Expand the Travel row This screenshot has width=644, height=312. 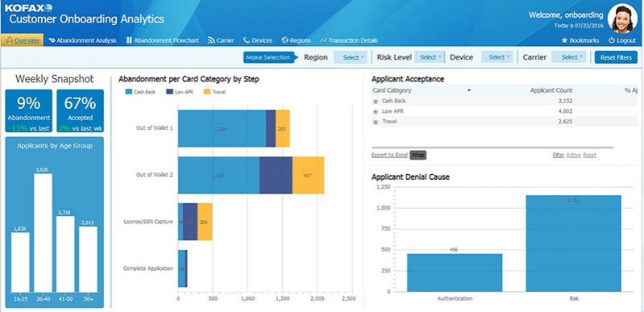click(x=376, y=122)
